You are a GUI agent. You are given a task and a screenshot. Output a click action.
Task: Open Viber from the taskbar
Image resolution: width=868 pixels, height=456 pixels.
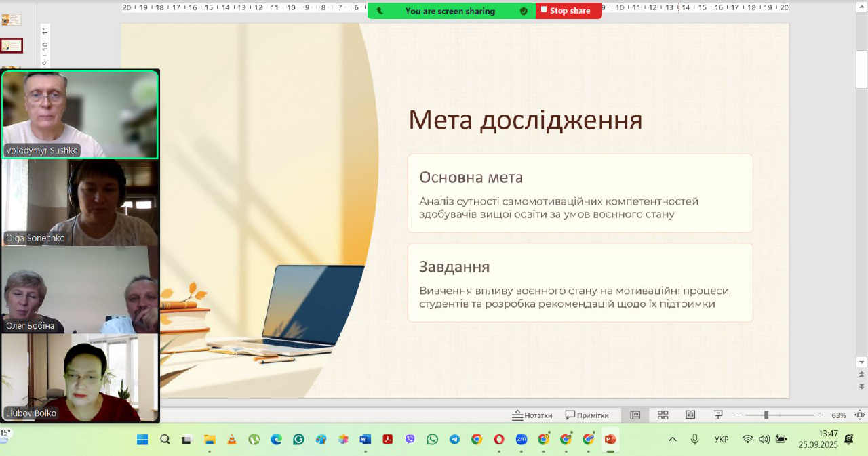(410, 439)
